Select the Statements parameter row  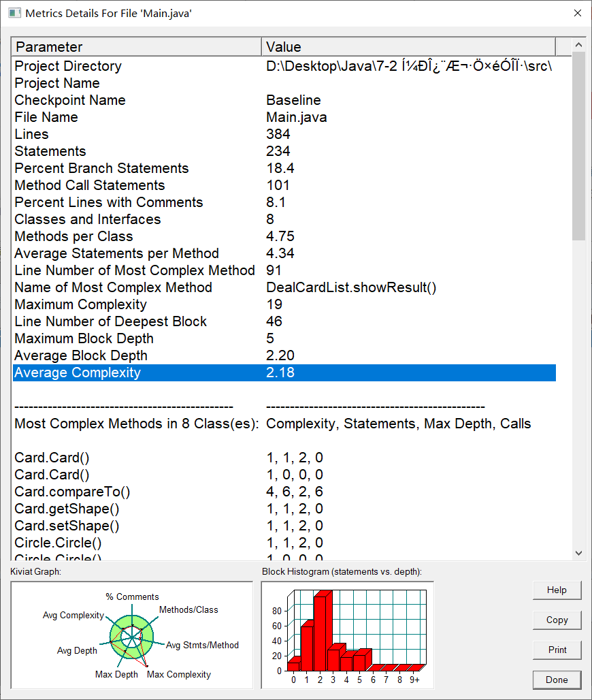click(x=284, y=151)
